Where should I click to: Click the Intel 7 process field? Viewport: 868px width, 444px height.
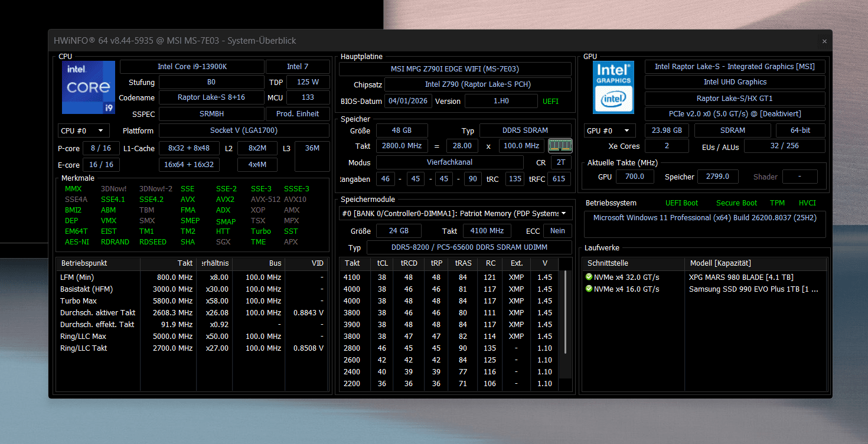298,67
